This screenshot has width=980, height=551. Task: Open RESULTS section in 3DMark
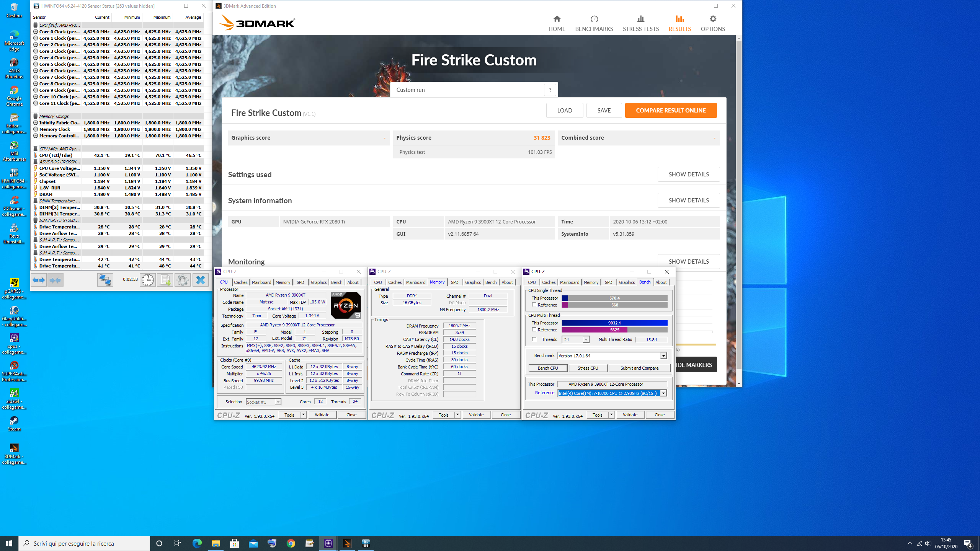tap(679, 23)
